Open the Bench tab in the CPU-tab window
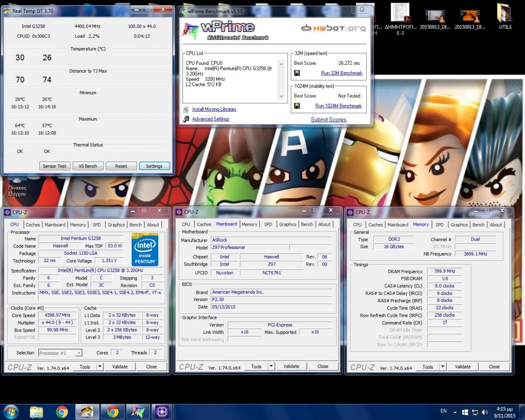 click(x=136, y=225)
